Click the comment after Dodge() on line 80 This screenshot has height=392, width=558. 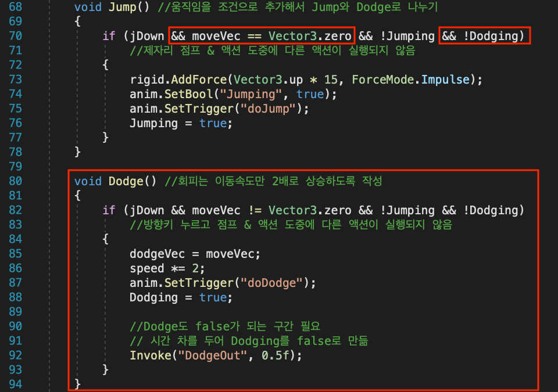273,181
